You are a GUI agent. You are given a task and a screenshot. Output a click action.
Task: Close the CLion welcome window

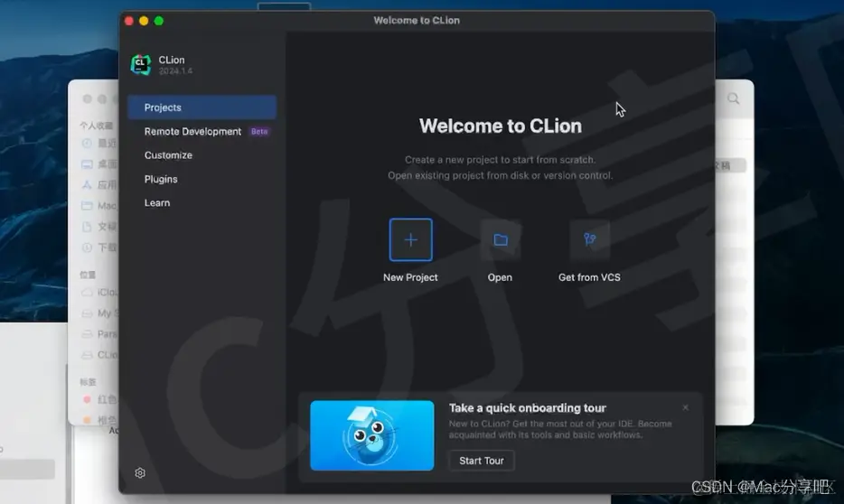point(129,21)
